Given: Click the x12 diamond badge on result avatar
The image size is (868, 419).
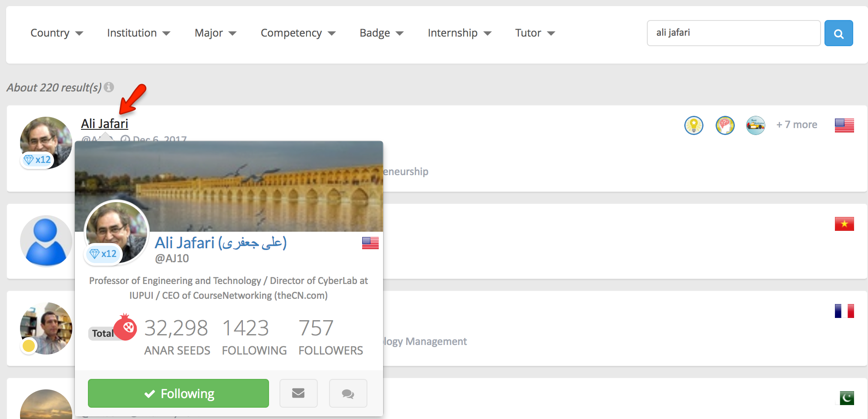Looking at the screenshot, I should (37, 160).
